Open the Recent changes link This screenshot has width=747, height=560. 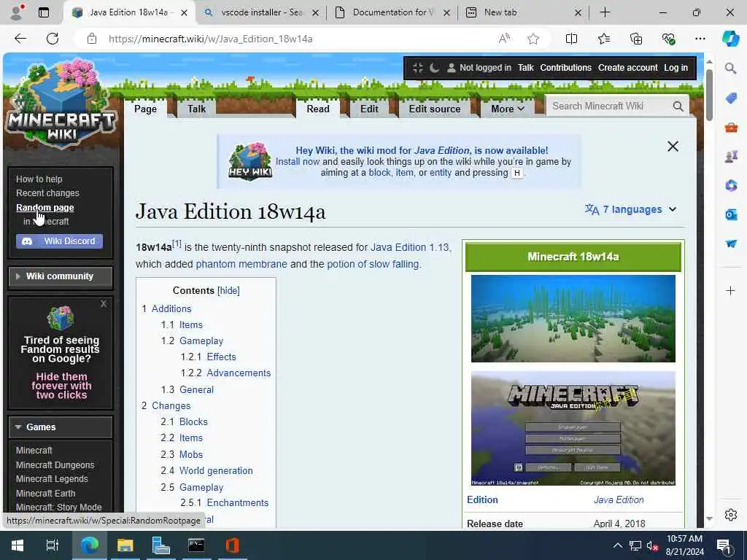pyautogui.click(x=47, y=192)
